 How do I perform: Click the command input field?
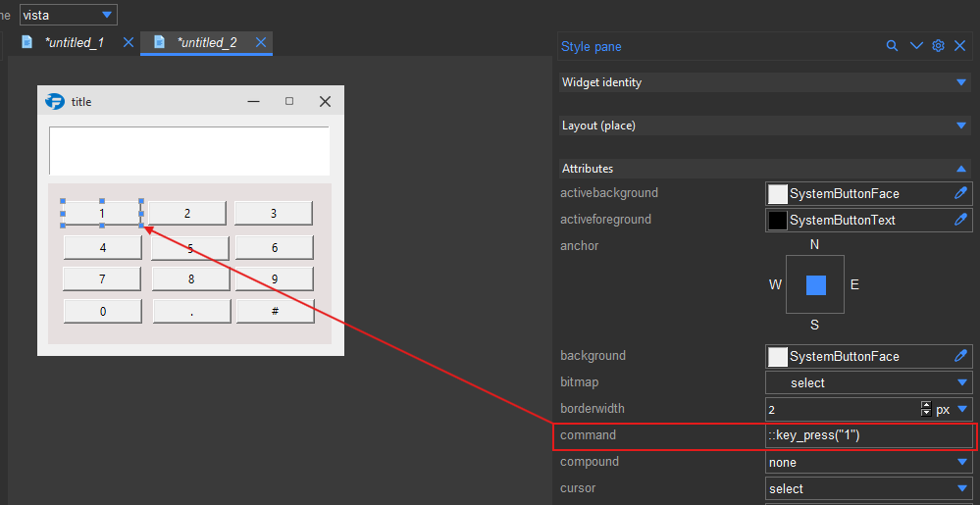[x=869, y=435]
